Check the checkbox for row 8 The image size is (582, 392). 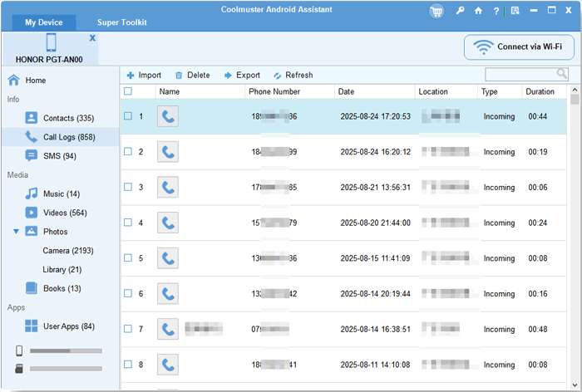(x=128, y=365)
